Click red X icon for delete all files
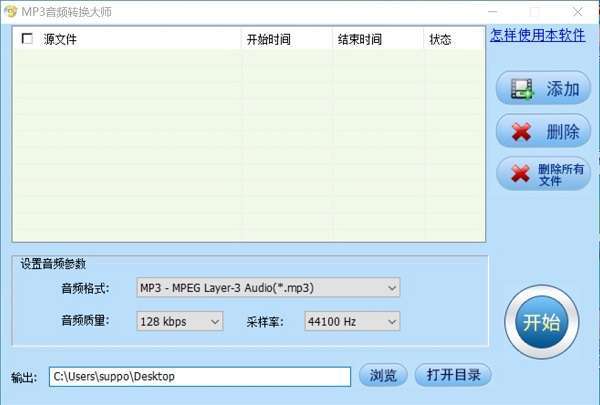Image resolution: width=600 pixels, height=405 pixels. click(520, 174)
